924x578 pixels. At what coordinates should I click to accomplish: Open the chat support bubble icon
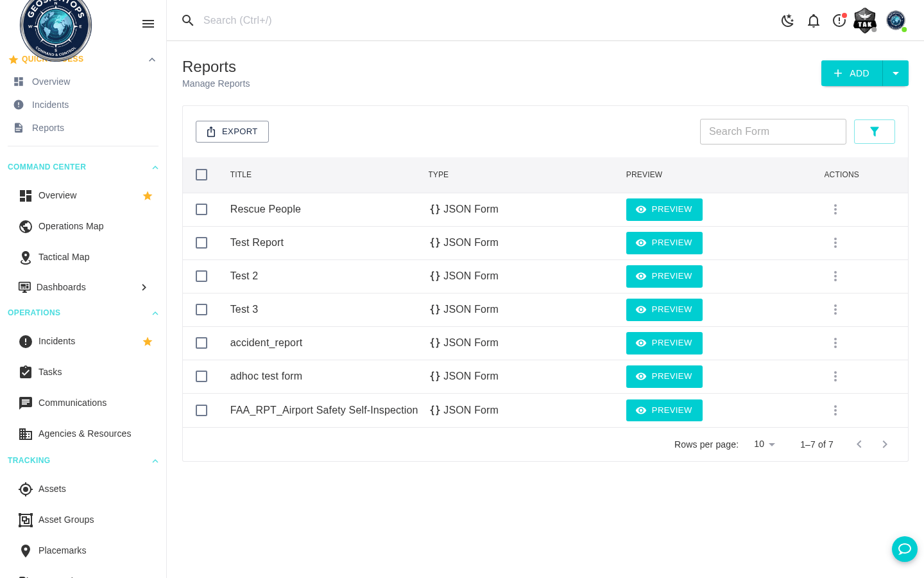(905, 549)
